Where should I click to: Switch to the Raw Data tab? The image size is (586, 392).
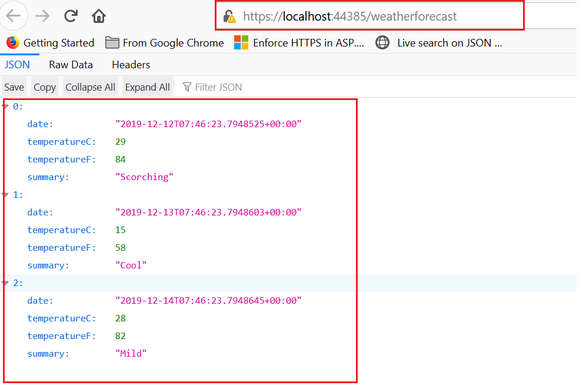(x=71, y=65)
